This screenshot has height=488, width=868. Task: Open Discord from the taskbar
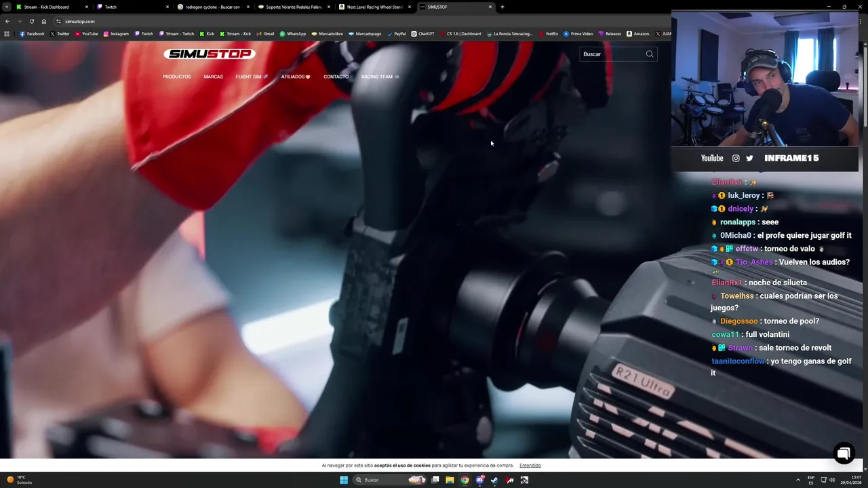click(479, 480)
